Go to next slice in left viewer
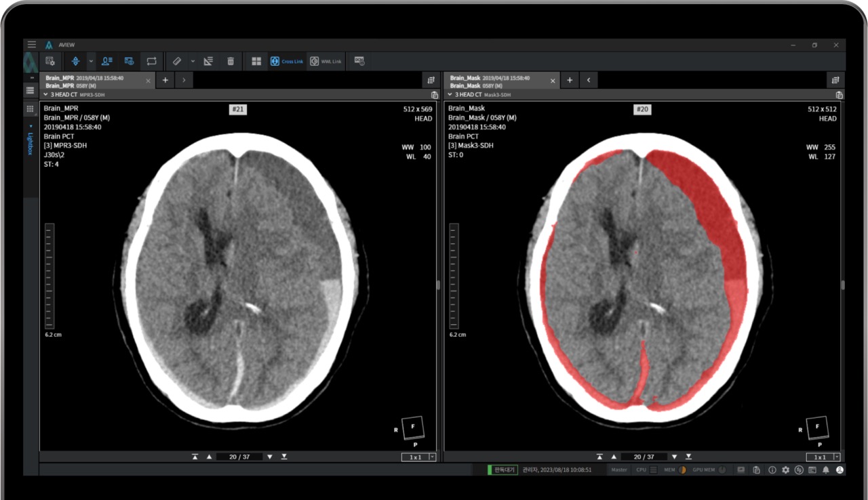 pyautogui.click(x=270, y=457)
